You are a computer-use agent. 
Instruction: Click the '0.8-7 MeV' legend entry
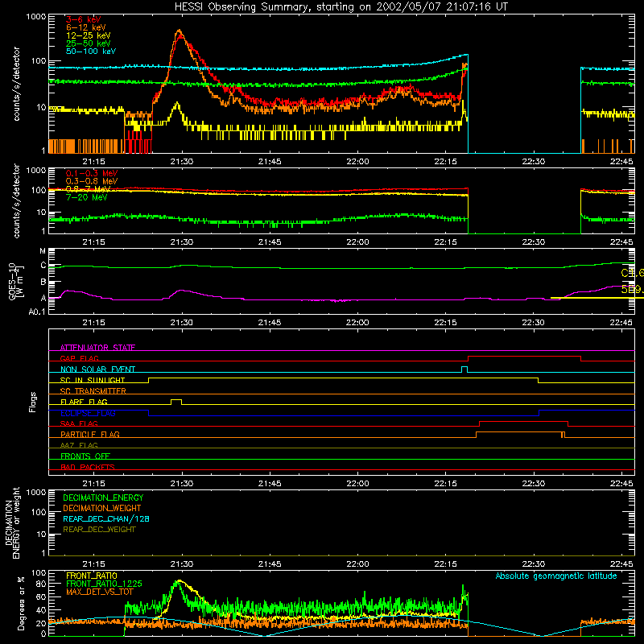tap(89, 189)
